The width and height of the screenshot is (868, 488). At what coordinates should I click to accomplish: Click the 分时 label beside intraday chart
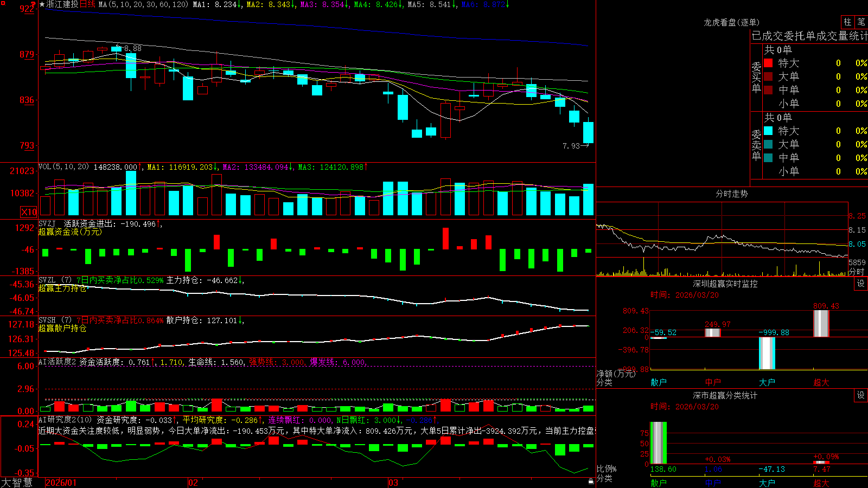[857, 272]
